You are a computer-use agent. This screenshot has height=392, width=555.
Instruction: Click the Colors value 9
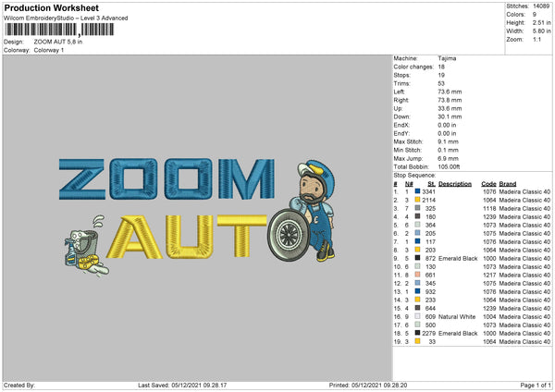[535, 15]
